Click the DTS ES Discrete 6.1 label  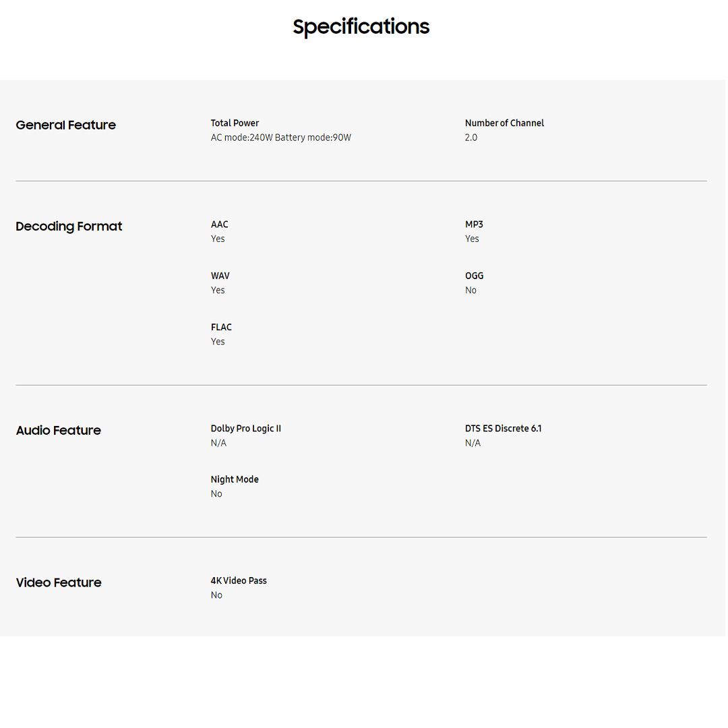point(503,429)
